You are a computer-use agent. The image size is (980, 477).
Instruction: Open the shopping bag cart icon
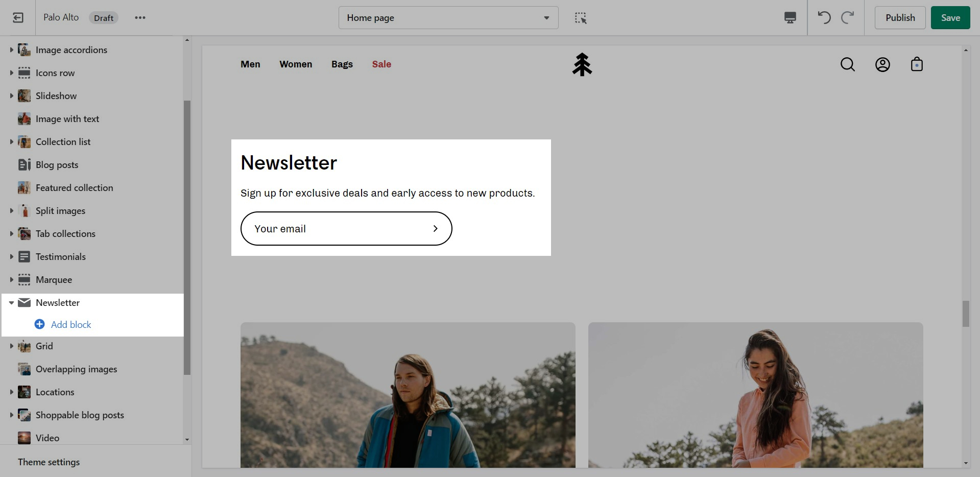(x=917, y=64)
